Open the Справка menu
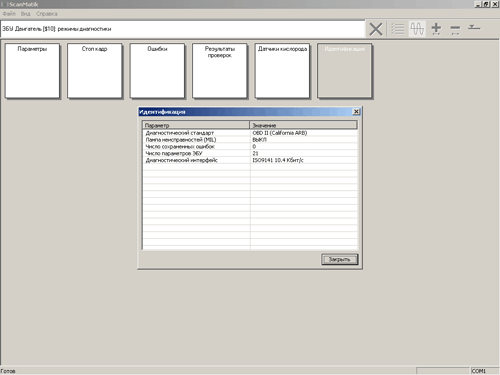500x375 pixels. click(x=47, y=14)
